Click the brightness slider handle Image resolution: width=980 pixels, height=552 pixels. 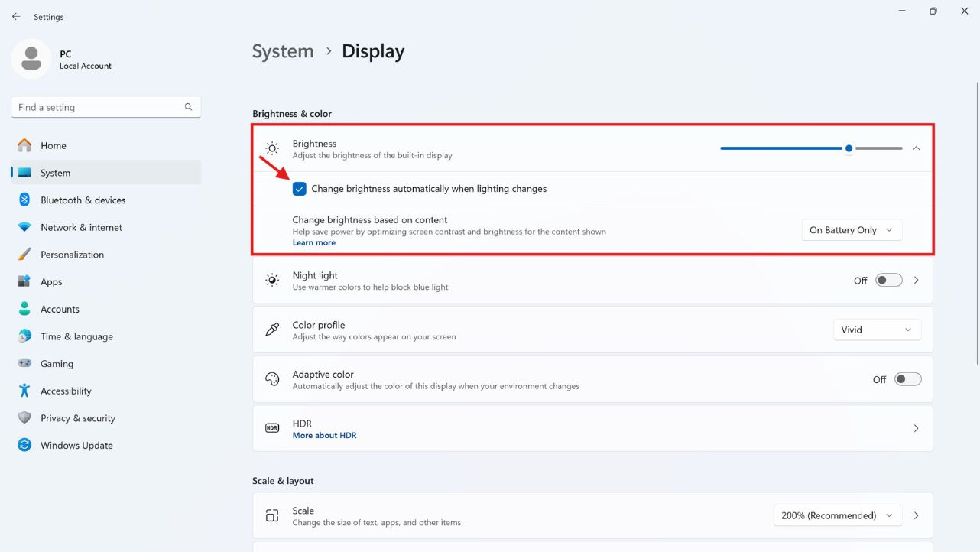(849, 148)
